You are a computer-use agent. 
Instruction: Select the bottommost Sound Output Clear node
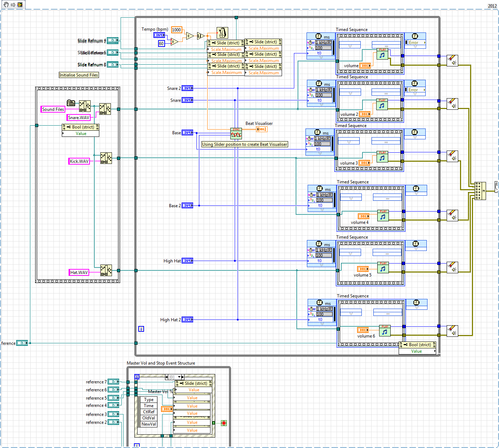pyautogui.click(x=452, y=331)
